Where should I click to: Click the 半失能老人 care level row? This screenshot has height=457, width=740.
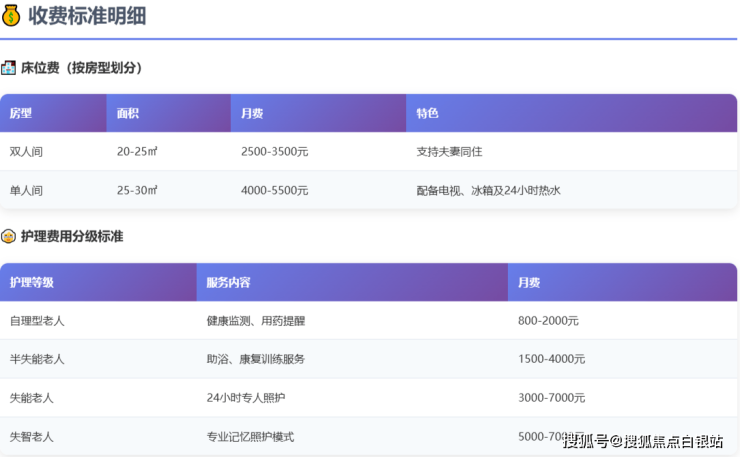[x=37, y=359]
